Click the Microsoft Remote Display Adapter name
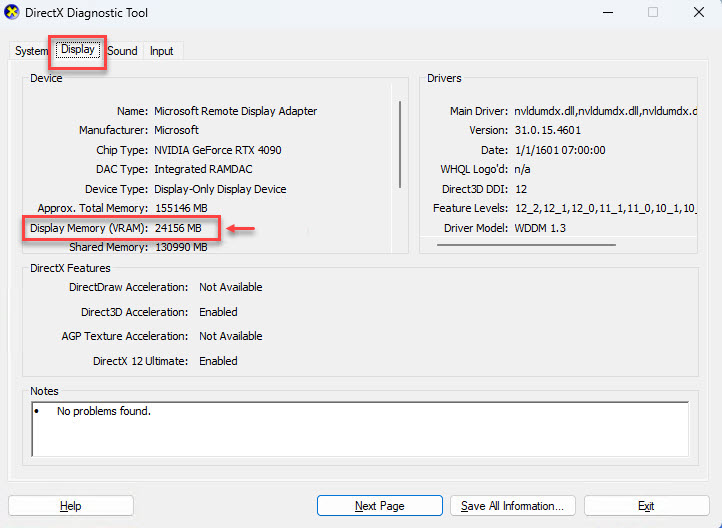The width and height of the screenshot is (722, 528). click(235, 111)
